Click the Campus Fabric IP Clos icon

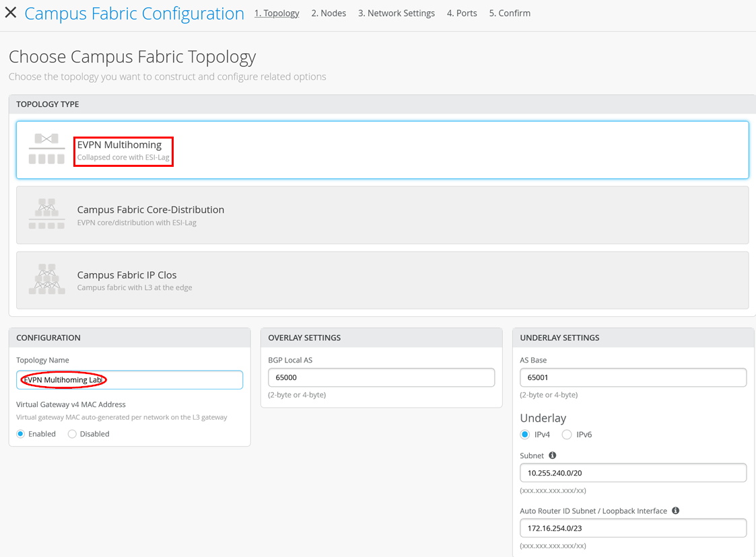(x=46, y=279)
